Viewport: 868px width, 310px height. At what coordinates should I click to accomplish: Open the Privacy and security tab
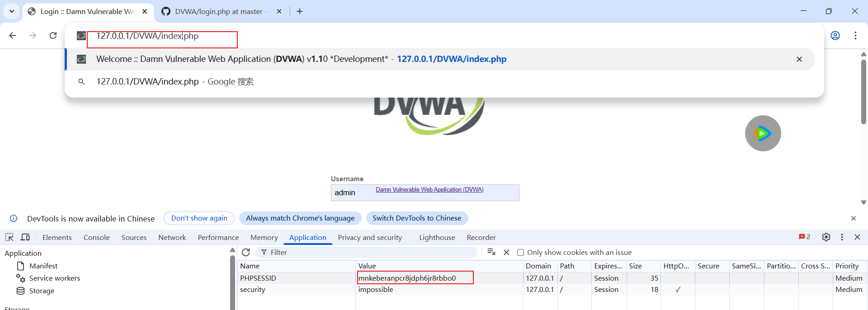(x=370, y=237)
